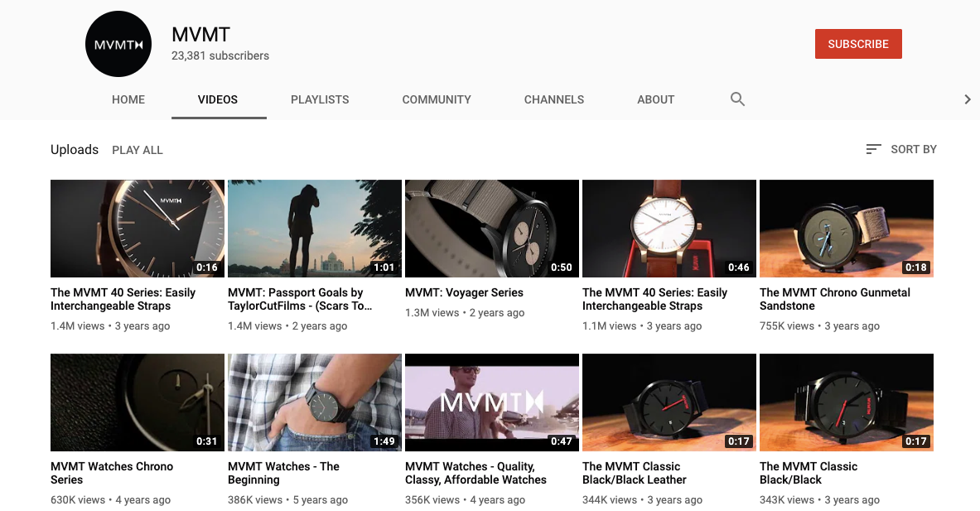Open the MVMT Watches Chrono Series thumbnail

tap(138, 403)
